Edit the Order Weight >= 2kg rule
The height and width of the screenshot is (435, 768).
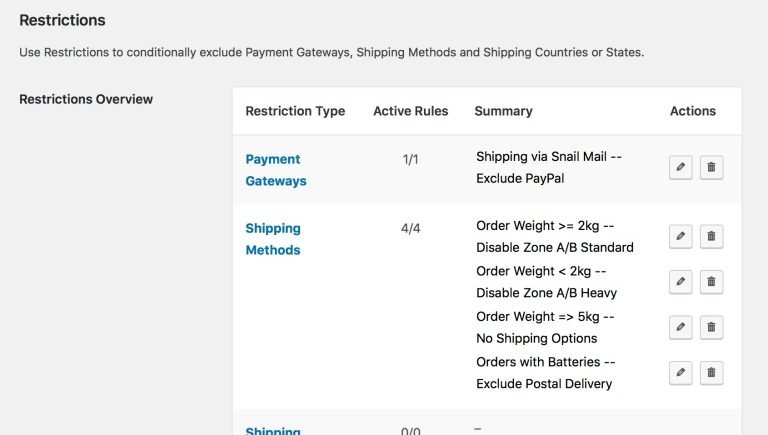[680, 237]
